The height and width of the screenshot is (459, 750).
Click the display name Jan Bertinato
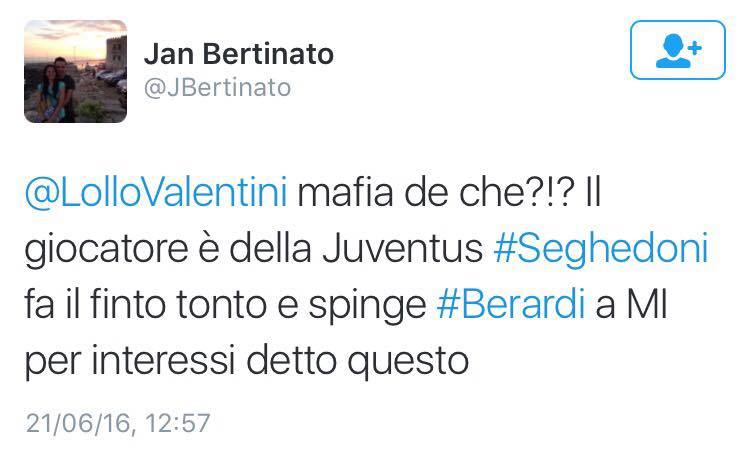240,52
